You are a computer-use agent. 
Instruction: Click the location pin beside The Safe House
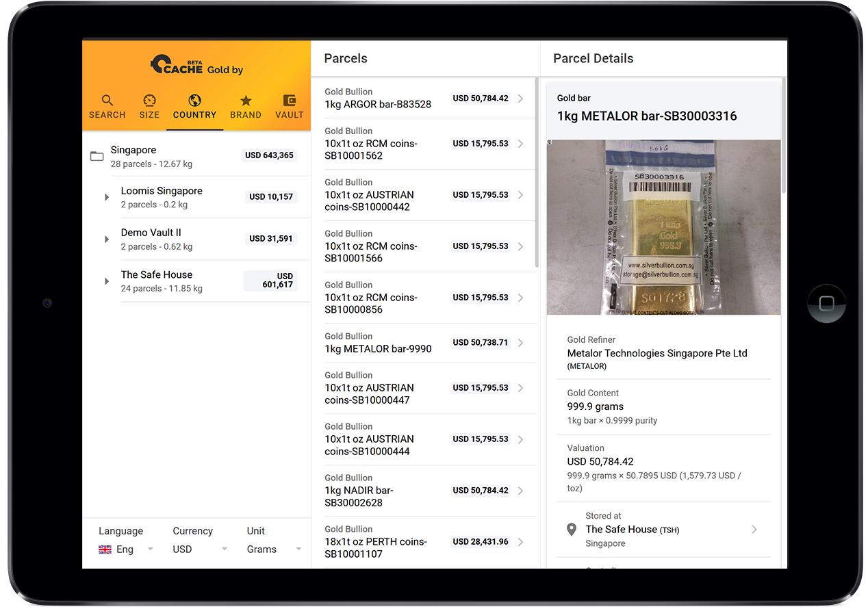click(x=572, y=530)
